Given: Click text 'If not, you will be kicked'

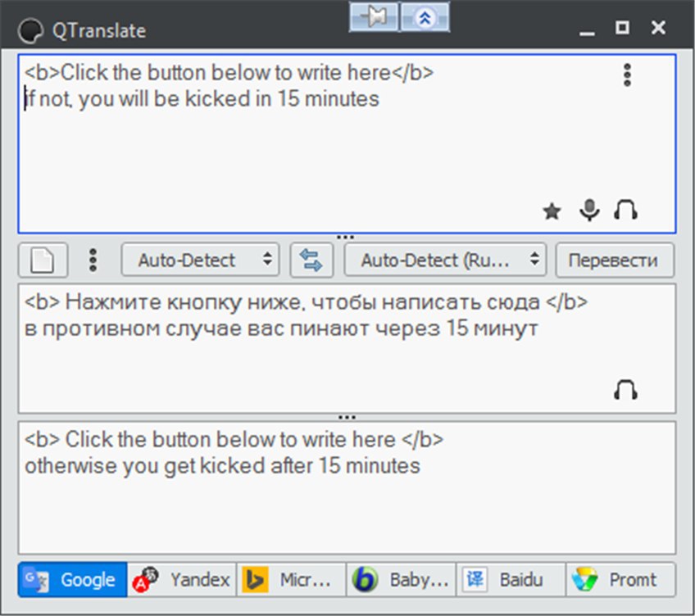Looking at the screenshot, I should pyautogui.click(x=138, y=99).
